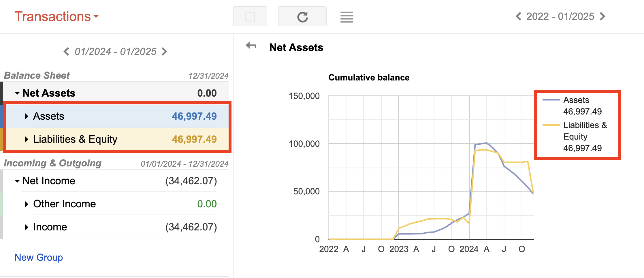Image resolution: width=644 pixels, height=278 pixels.
Task: Collapse the Net Income section
Action: click(17, 181)
